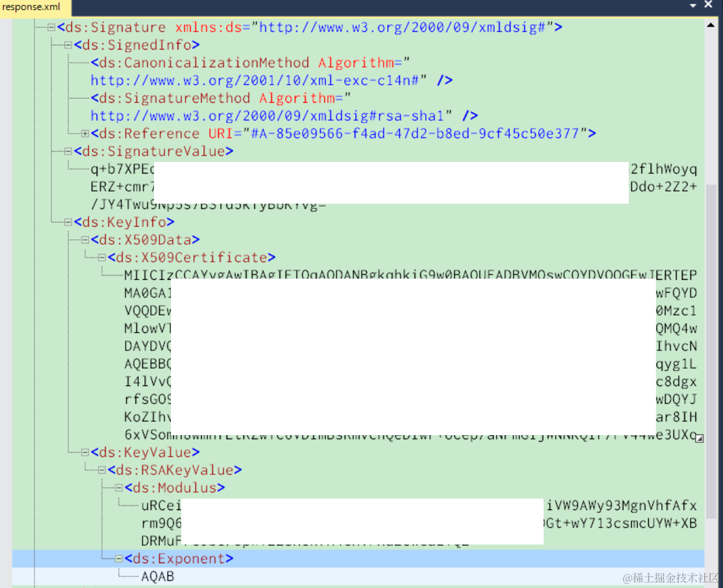
Task: Click the xmldsig# namespace URL
Action: pos(402,28)
